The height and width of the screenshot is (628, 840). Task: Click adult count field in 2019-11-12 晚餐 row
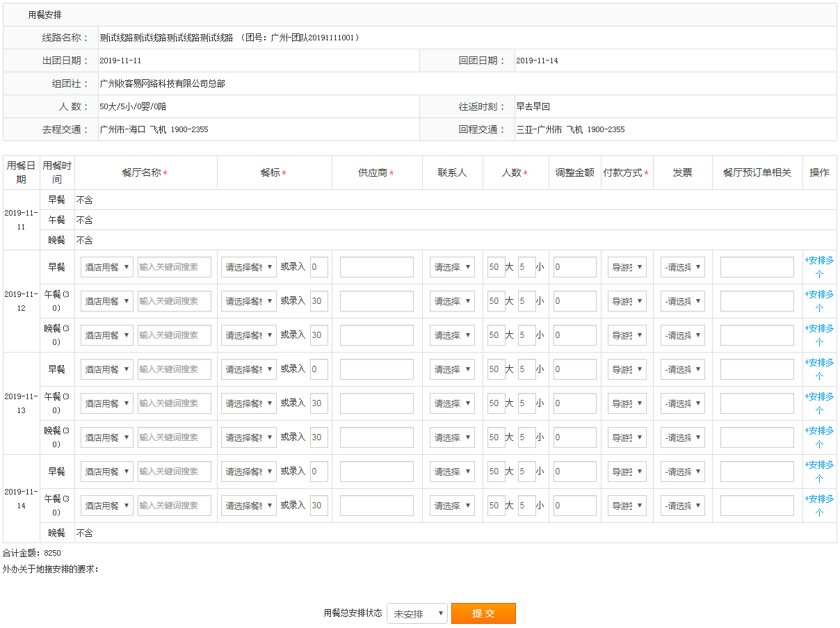496,335
